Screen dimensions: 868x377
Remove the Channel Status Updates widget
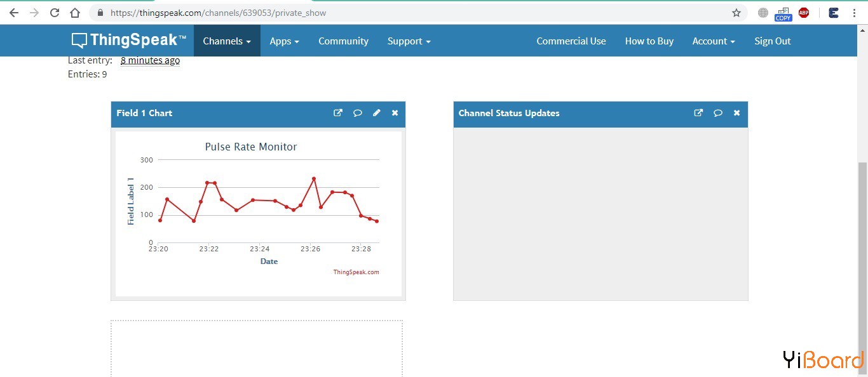tap(736, 113)
